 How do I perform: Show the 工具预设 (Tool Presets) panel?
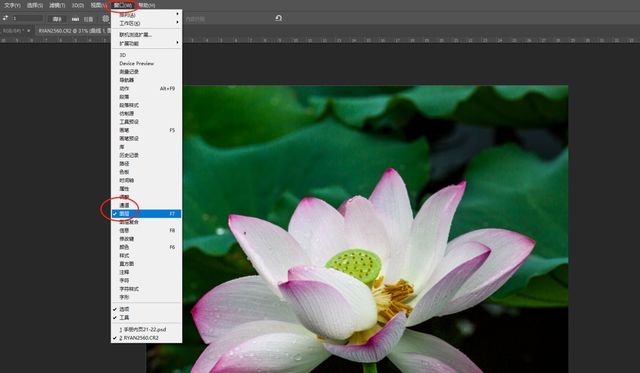tap(147, 122)
